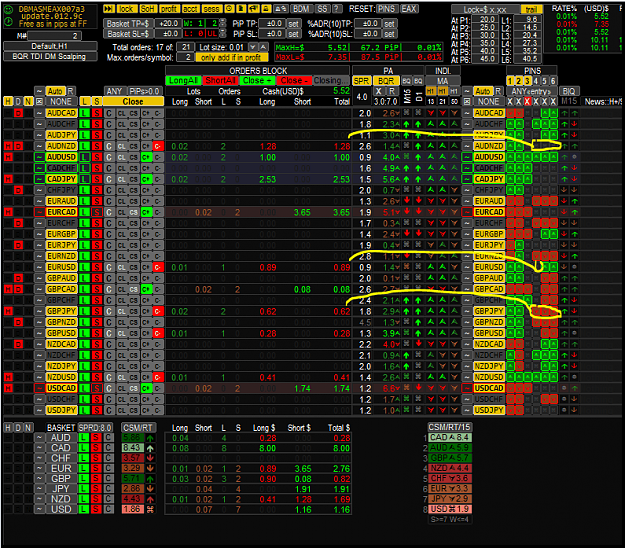
Task: Toggle the SPR filter button
Action: coord(361,81)
